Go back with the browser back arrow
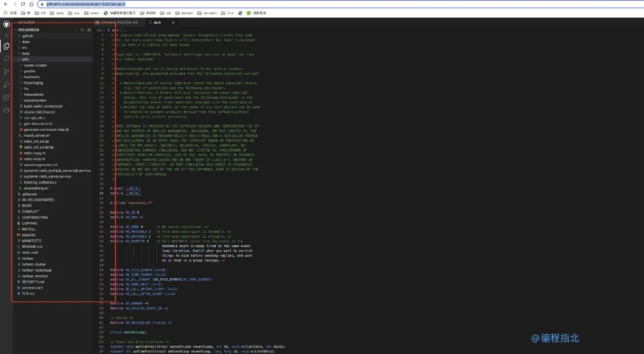This screenshot has height=354, width=644. pyautogui.click(x=6, y=4)
